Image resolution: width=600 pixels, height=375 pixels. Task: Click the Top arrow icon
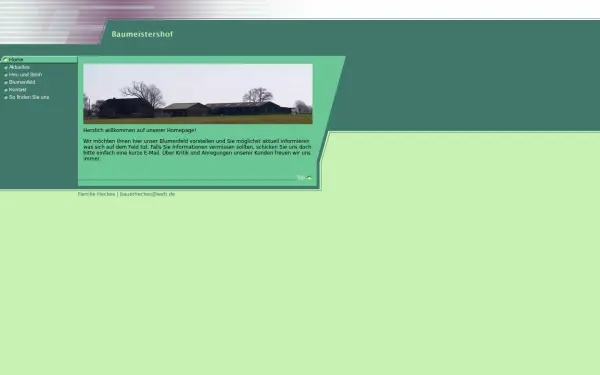[309, 178]
